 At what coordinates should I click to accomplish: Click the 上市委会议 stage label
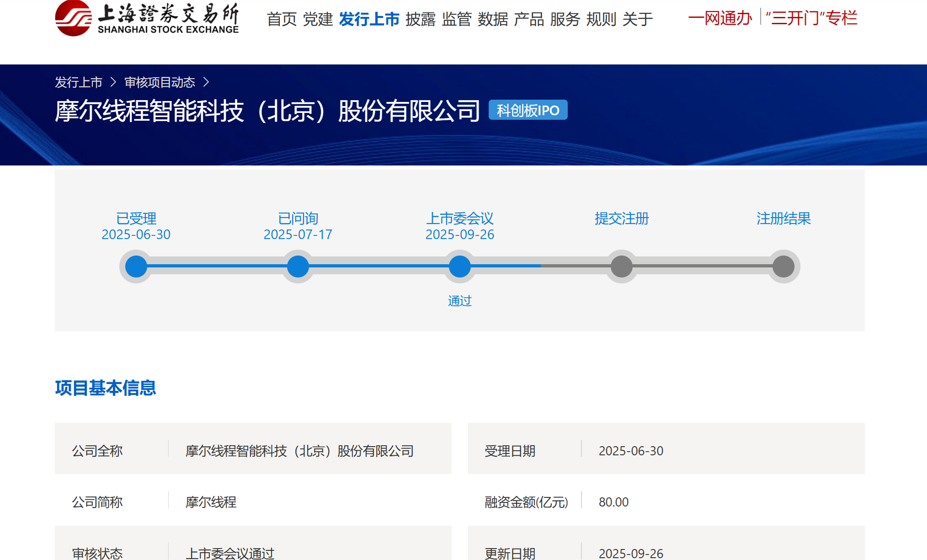pyautogui.click(x=460, y=219)
